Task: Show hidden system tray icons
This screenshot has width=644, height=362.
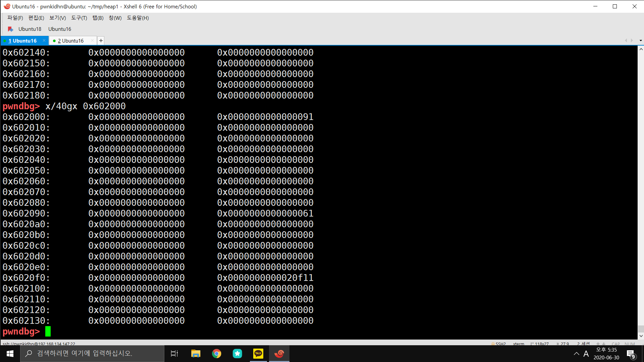Action: 576,354
